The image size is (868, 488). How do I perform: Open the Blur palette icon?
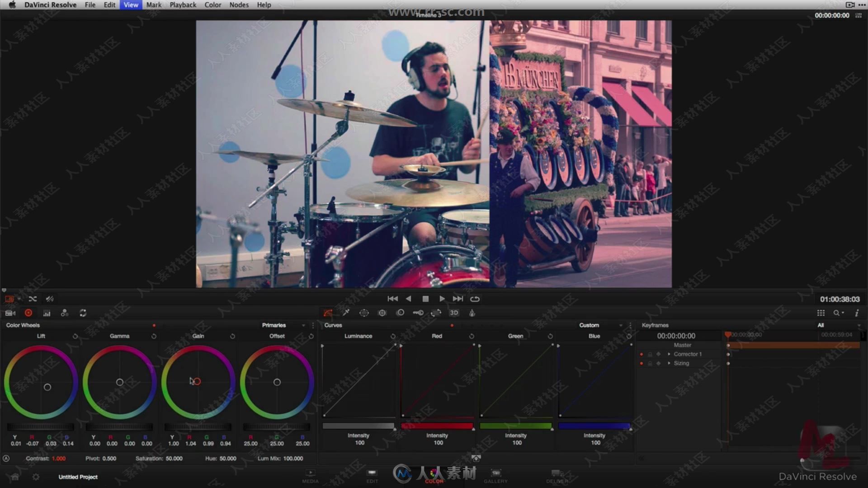pos(400,313)
